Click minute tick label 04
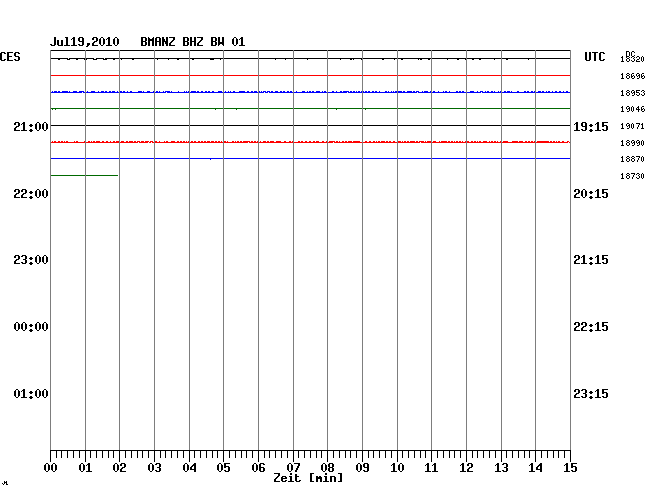 pos(189,468)
